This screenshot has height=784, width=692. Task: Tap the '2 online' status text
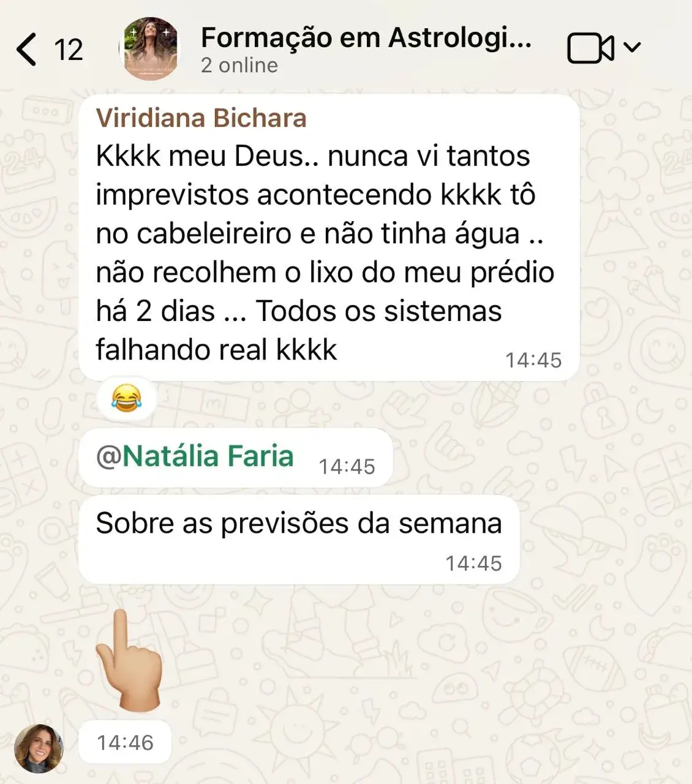pos(239,66)
